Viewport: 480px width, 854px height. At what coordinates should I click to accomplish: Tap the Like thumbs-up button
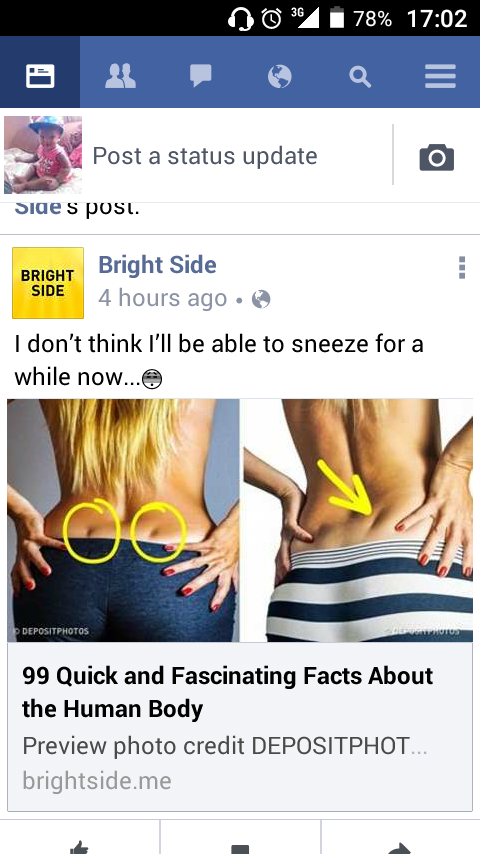(80, 847)
